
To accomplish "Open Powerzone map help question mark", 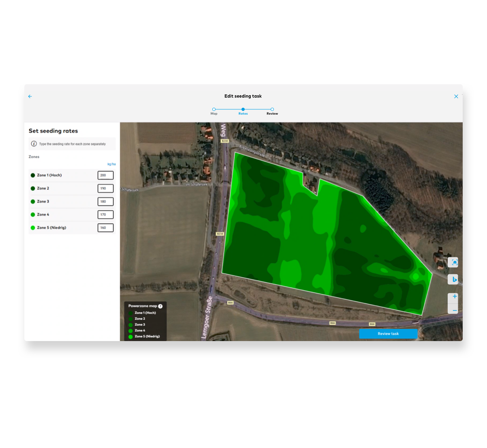I will point(160,306).
